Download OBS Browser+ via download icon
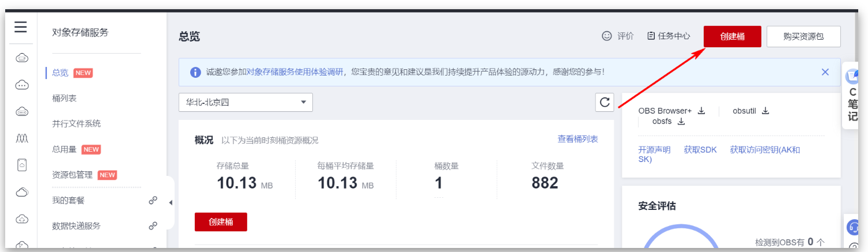868x252 pixels. [x=701, y=111]
